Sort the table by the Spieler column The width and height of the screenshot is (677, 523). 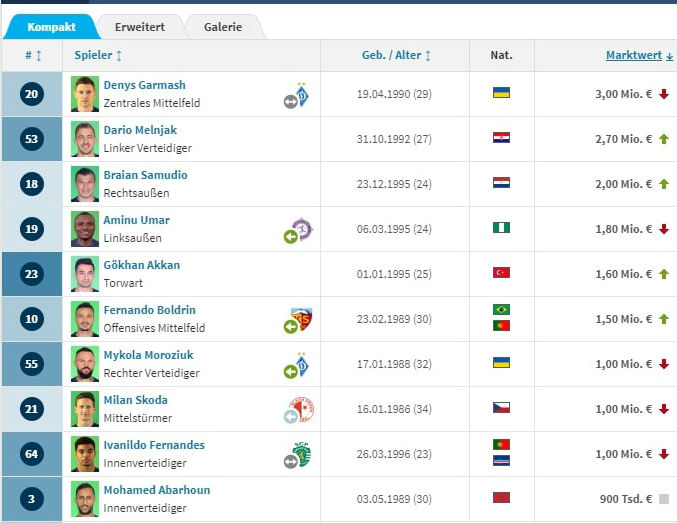pyautogui.click(x=99, y=55)
